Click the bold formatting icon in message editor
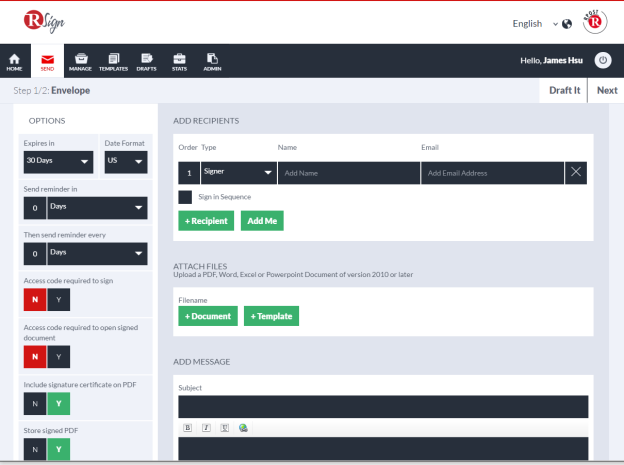The width and height of the screenshot is (624, 465). (187, 428)
